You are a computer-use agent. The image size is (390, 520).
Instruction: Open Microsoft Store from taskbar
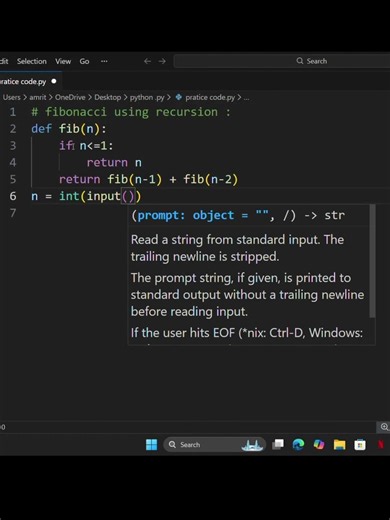click(x=360, y=445)
